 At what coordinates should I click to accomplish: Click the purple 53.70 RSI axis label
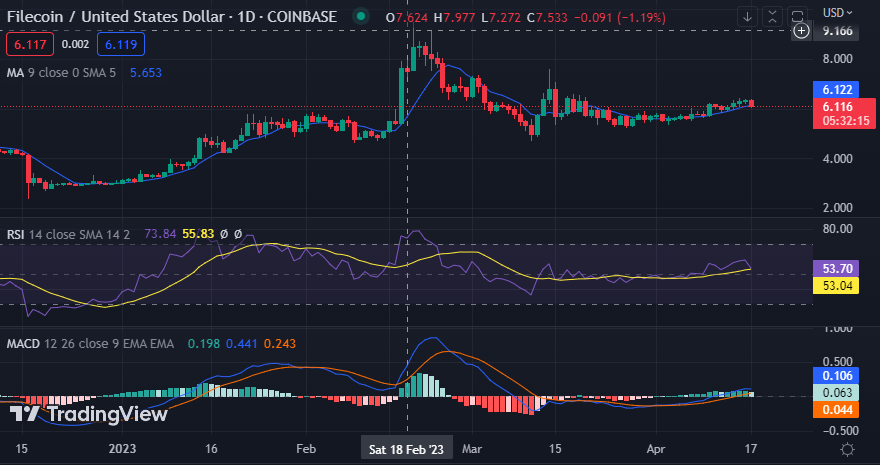click(x=837, y=269)
